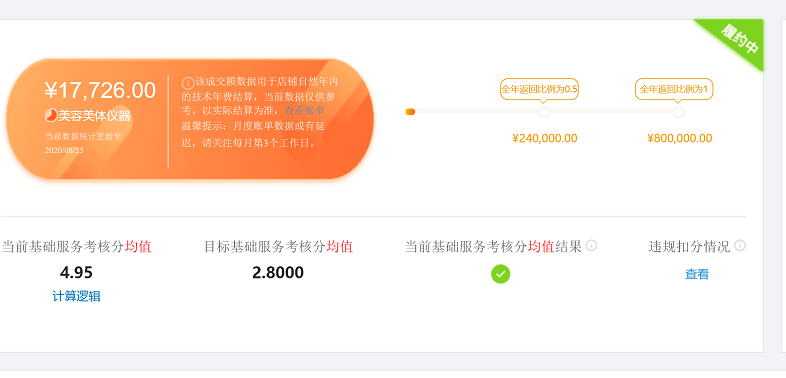
Task: Open the 计算逻辑 link
Action: (76, 296)
